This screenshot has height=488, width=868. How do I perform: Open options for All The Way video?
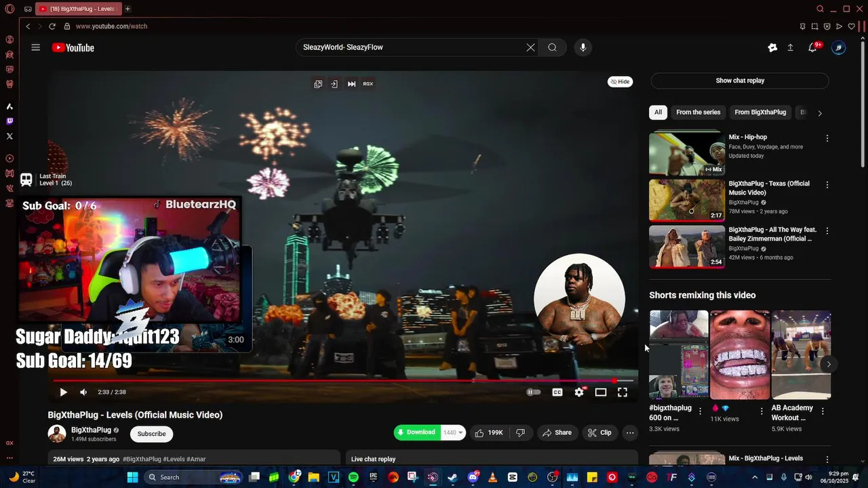(827, 230)
